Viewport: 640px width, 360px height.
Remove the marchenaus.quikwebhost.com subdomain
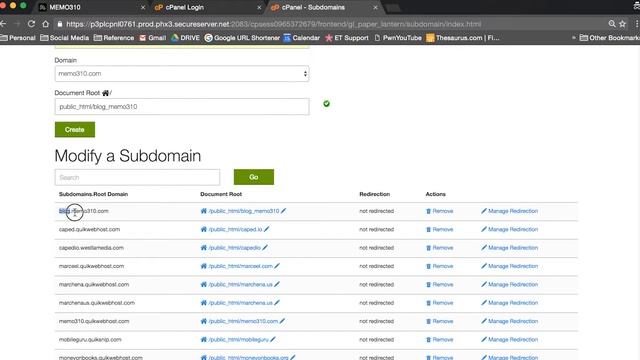(440, 303)
